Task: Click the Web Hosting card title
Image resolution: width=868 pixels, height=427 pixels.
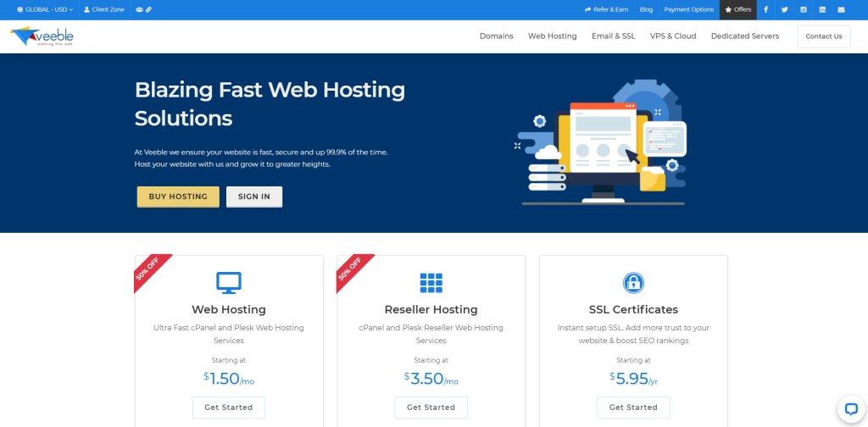Action: pos(229,310)
